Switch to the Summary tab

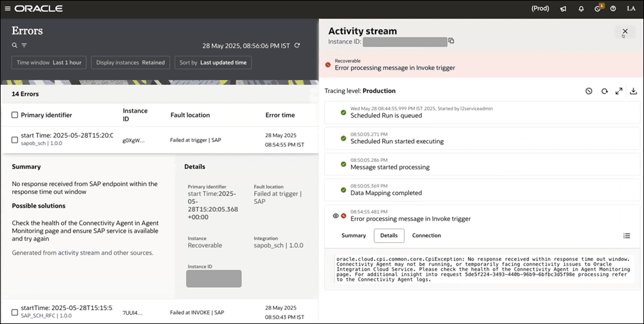(354, 236)
